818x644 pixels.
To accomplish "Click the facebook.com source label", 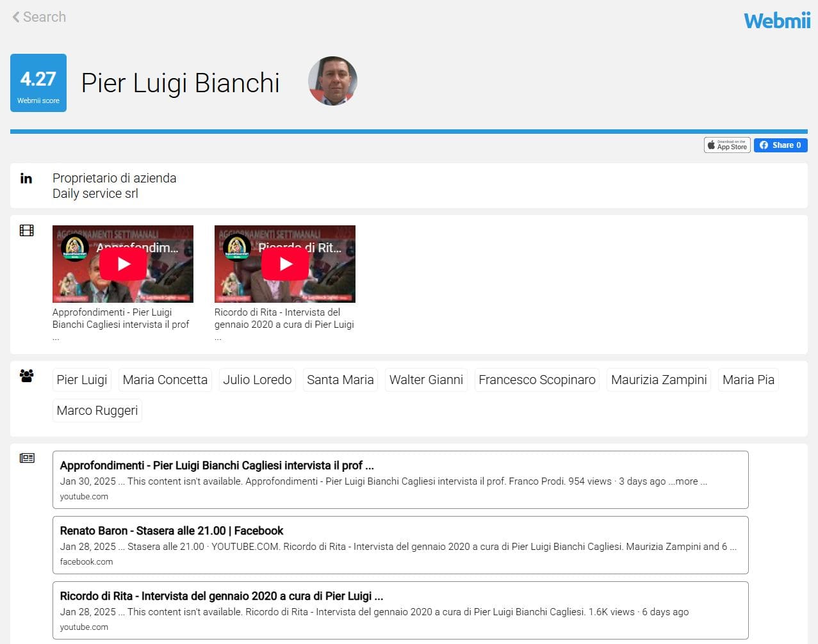I will [x=86, y=561].
